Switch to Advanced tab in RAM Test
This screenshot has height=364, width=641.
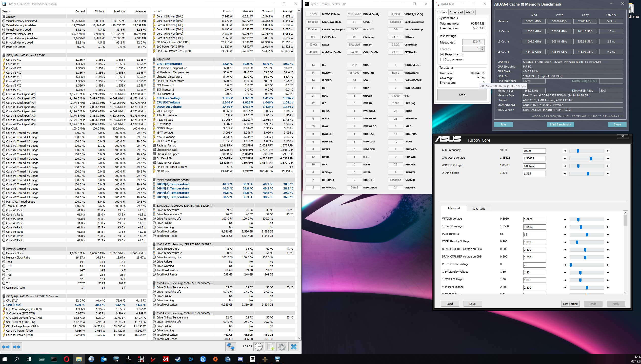tap(456, 12)
